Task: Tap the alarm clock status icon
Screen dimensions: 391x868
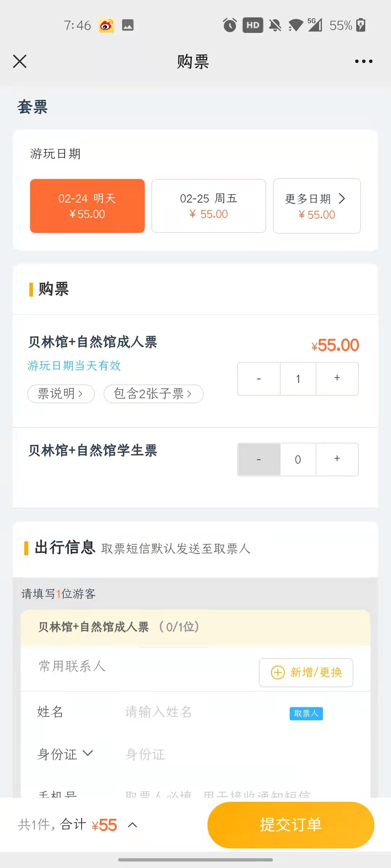Action: tap(230, 25)
